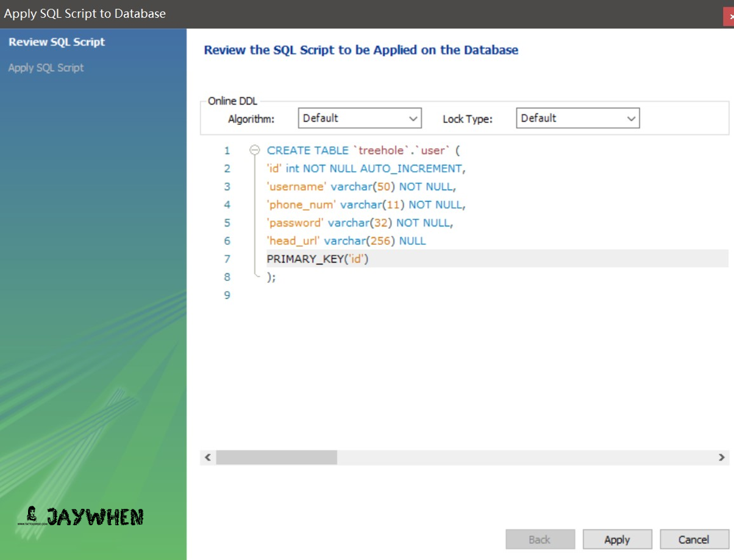Viewport: 734px width, 560px height.
Task: Click the Apply button
Action: [x=617, y=539]
